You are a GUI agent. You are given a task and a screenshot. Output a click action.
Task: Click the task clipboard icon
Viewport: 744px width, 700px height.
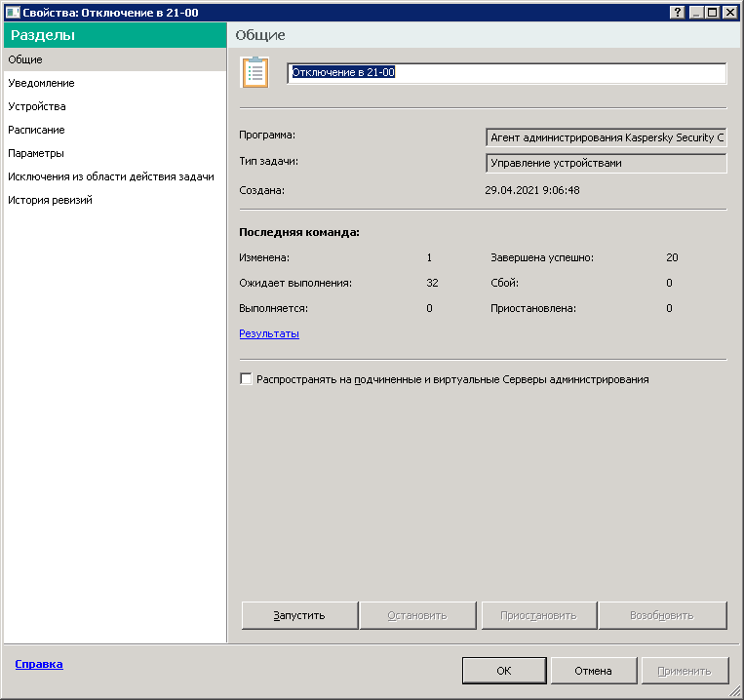tap(255, 72)
